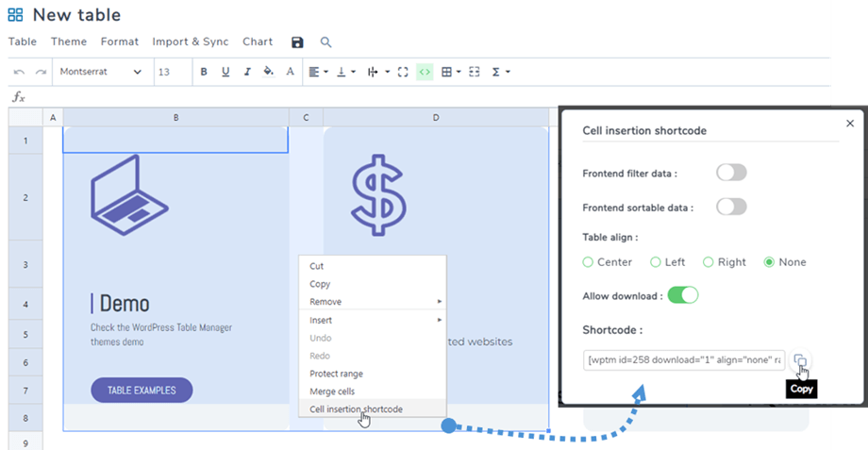
Task: Apply underline formatting
Action: 225,72
